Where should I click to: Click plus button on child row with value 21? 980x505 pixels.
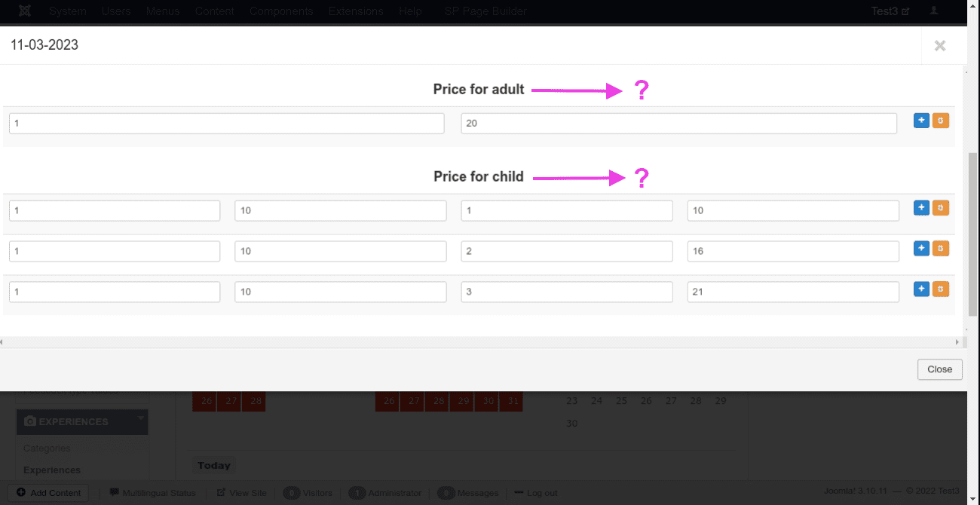(x=921, y=289)
